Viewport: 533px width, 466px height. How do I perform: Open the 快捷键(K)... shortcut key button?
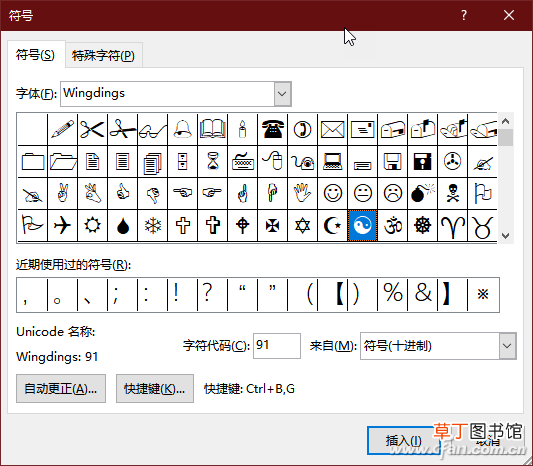coord(155,389)
